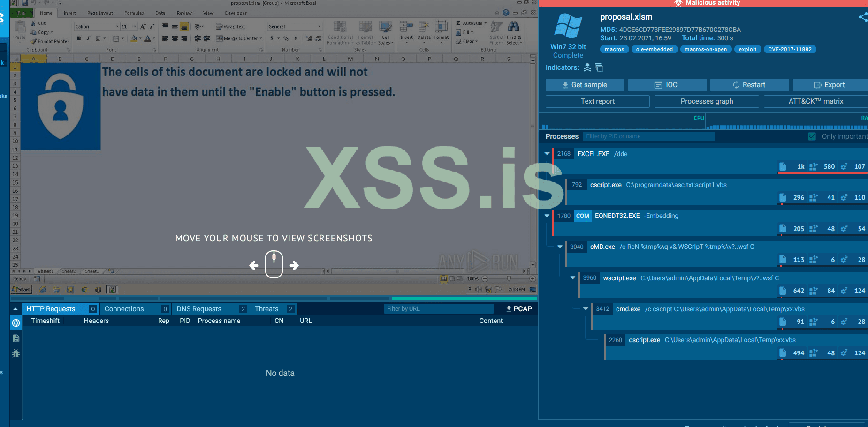Click the Cell Styles icon in Excel
Viewport: 868px width, 427px height.
[x=386, y=27]
